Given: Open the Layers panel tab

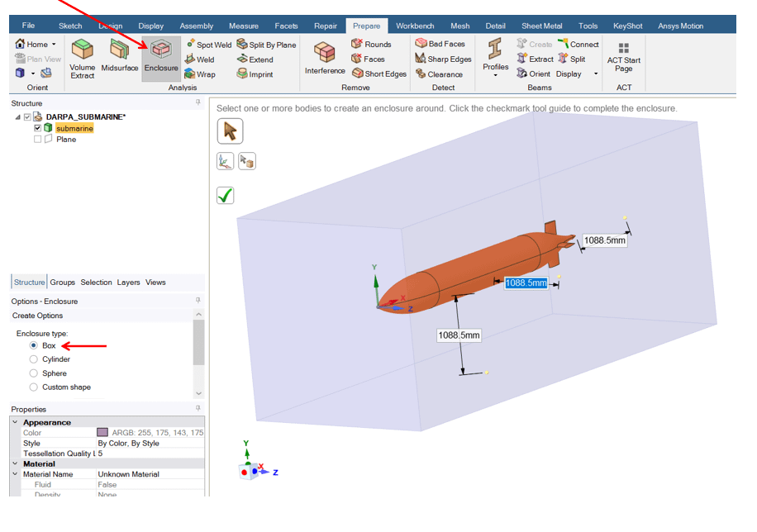Looking at the screenshot, I should tap(128, 283).
